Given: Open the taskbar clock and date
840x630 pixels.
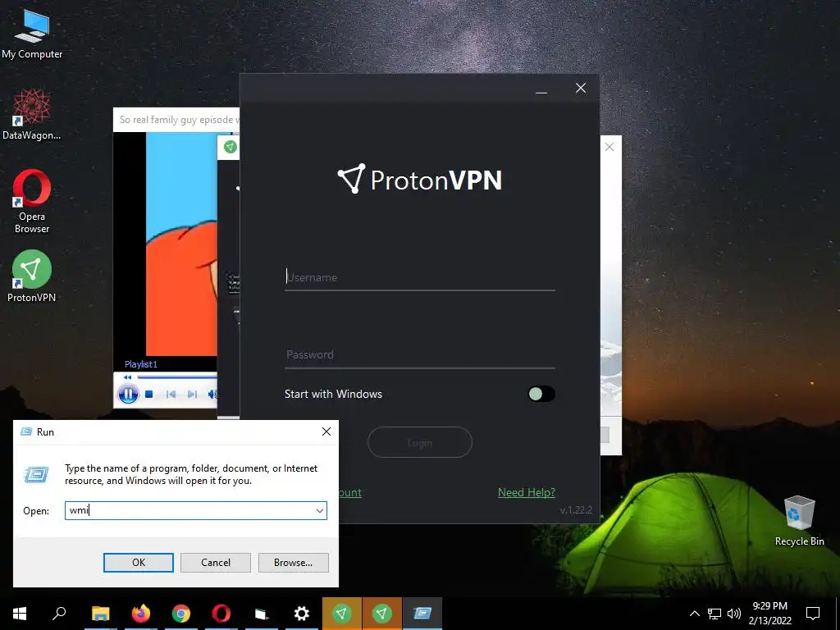Looking at the screenshot, I should pos(769,614).
